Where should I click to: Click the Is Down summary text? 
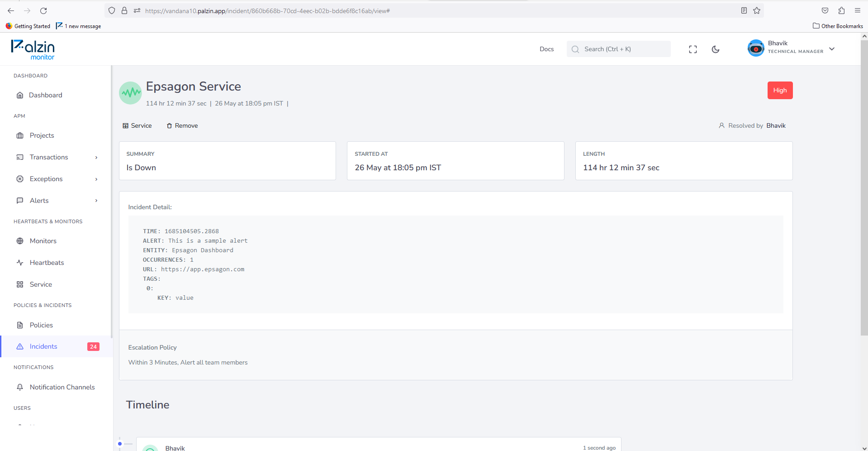click(141, 168)
